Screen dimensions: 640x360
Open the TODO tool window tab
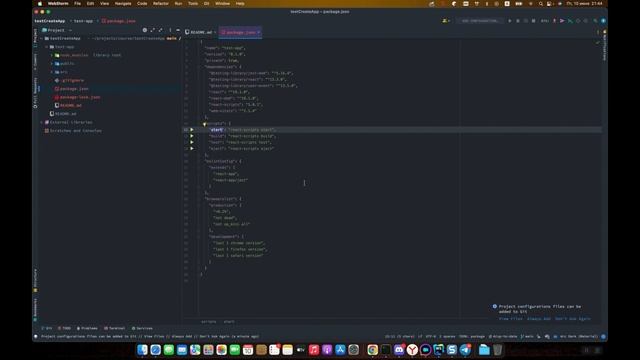click(64, 328)
